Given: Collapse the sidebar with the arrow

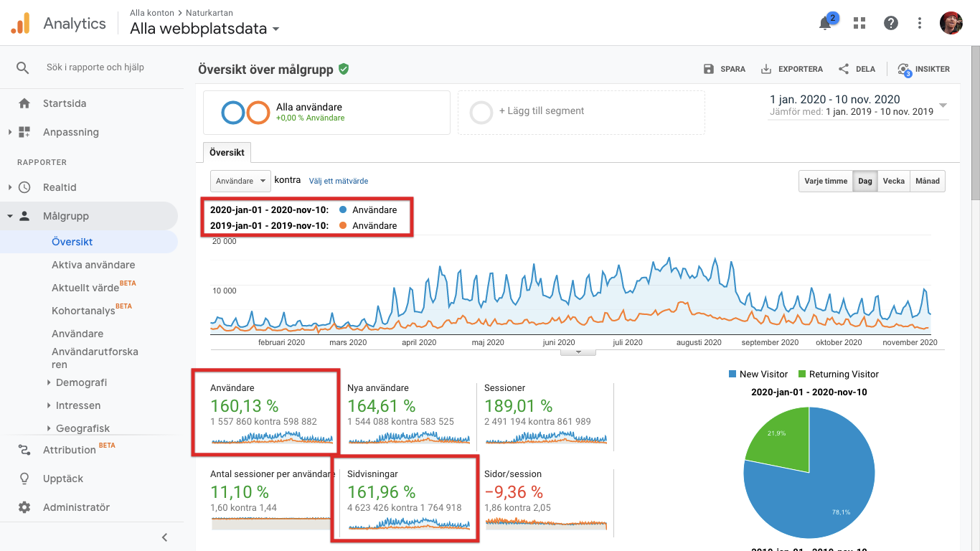Looking at the screenshot, I should coord(164,537).
